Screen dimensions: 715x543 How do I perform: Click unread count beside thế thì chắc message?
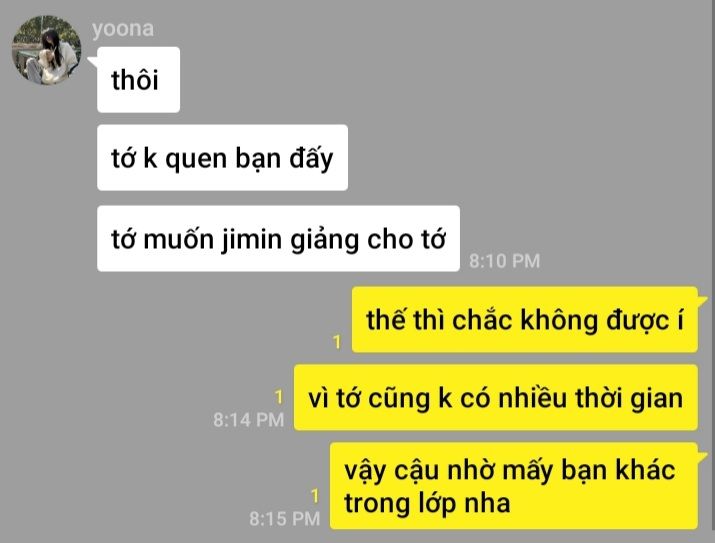point(337,341)
